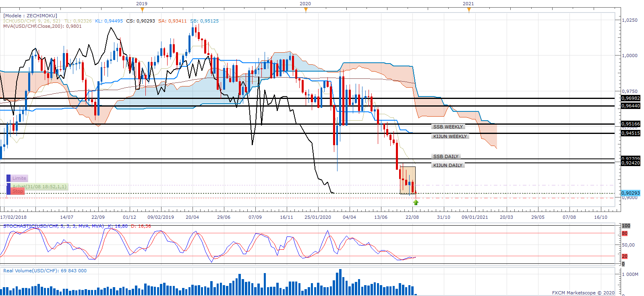
Task: Click the KIJUN DAILY line label
Action: (x=448, y=165)
